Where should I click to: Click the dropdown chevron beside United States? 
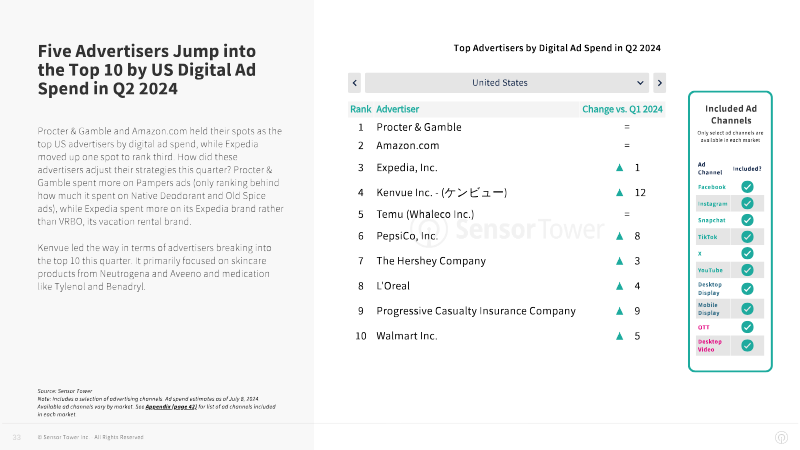pos(640,83)
